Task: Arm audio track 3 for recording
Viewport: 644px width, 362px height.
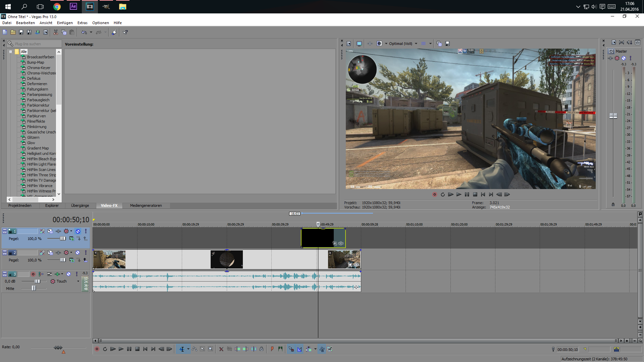Action: 33,274
